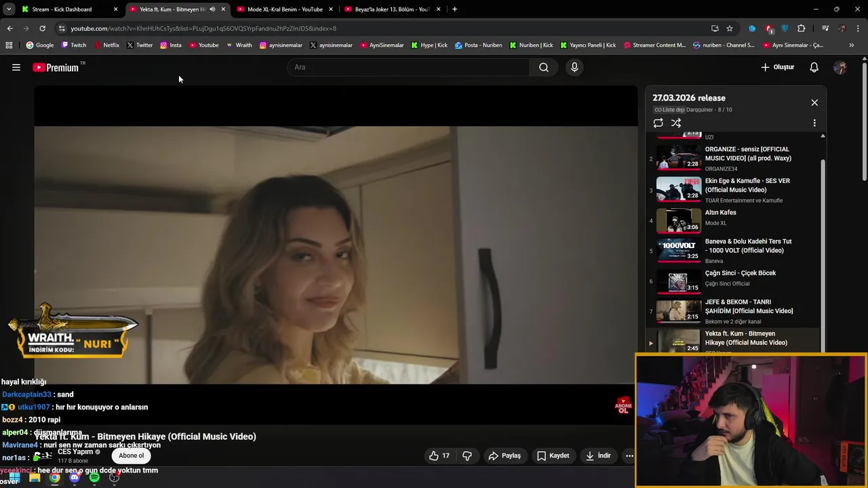The width and height of the screenshot is (868, 488).
Task: Close the 27.03.2026 release playlist panel
Action: [x=814, y=102]
